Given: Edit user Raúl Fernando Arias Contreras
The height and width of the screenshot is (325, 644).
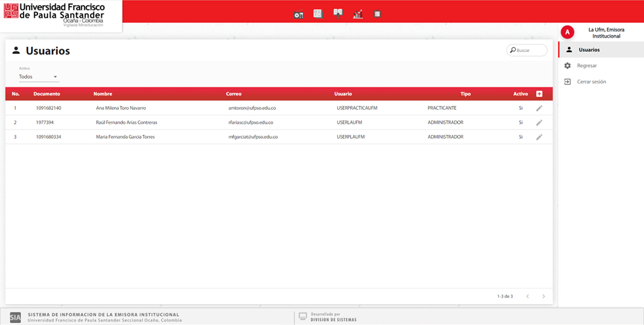Looking at the screenshot, I should (540, 122).
